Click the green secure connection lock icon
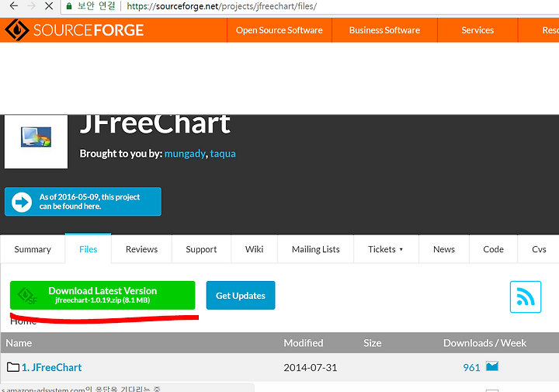 [69, 6]
